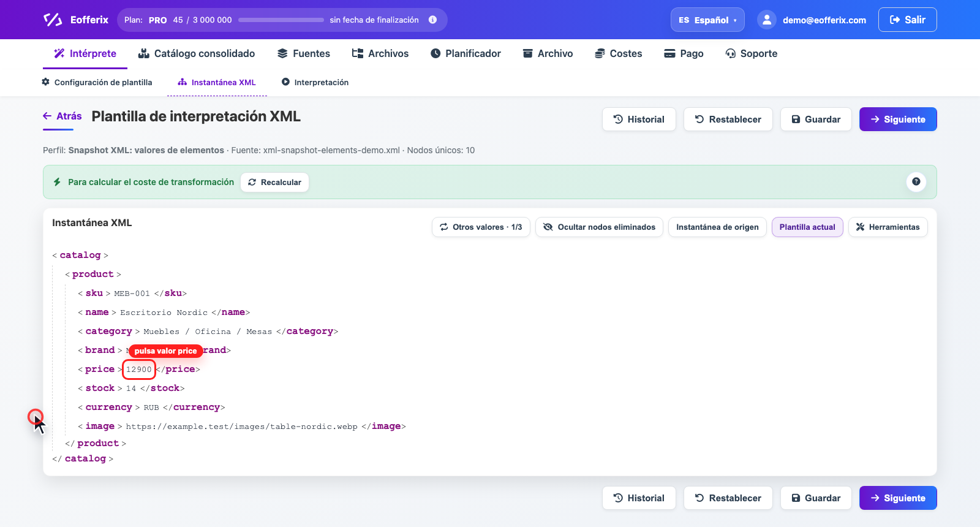Toggle Ocultar nodos eliminados
Viewport: 980px width, 527px height.
pyautogui.click(x=599, y=227)
